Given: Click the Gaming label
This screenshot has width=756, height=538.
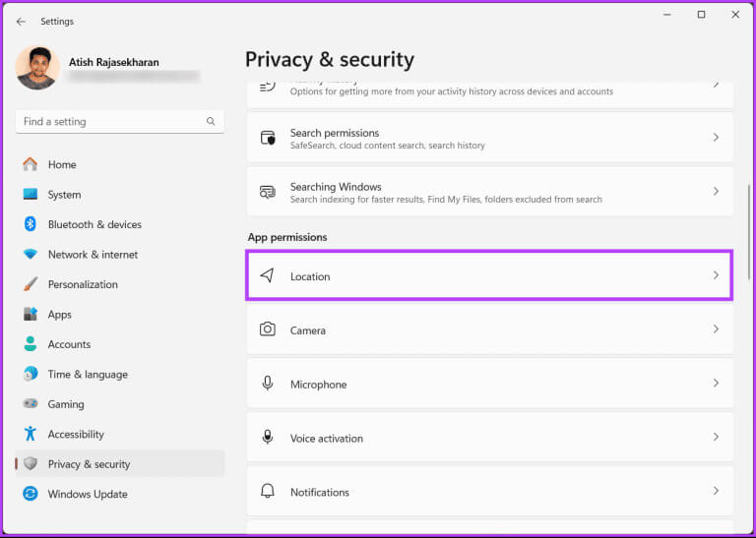Looking at the screenshot, I should pyautogui.click(x=66, y=404).
